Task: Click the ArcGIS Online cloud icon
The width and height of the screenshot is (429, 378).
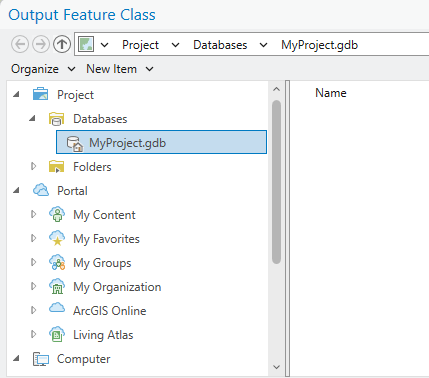Action: [x=57, y=308]
